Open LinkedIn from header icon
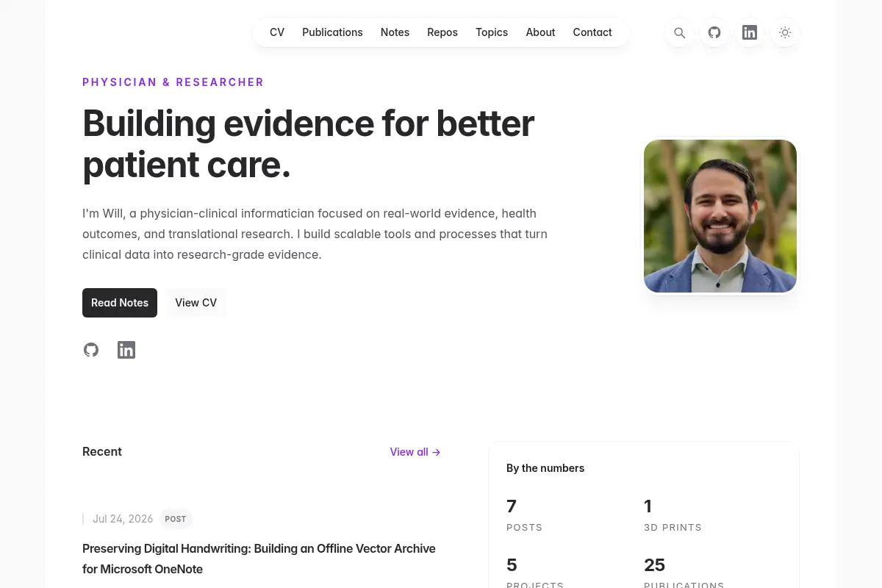The image size is (882, 588). pyautogui.click(x=750, y=32)
